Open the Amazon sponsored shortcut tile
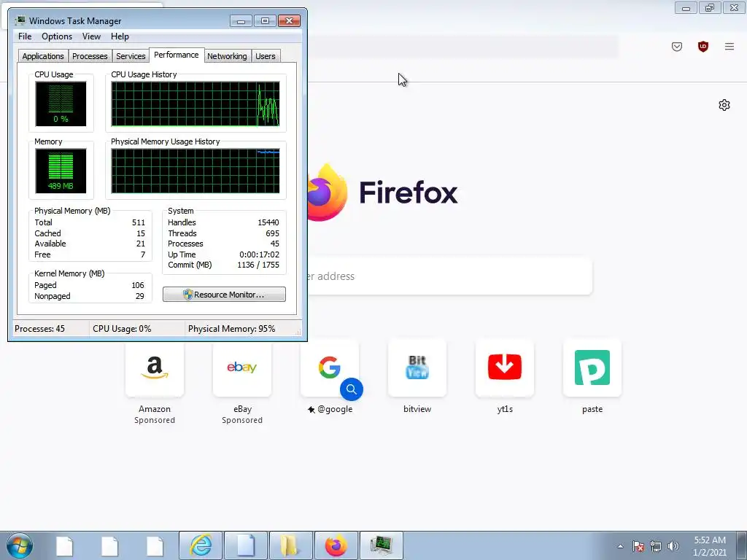The height and width of the screenshot is (560, 747). pyautogui.click(x=155, y=368)
